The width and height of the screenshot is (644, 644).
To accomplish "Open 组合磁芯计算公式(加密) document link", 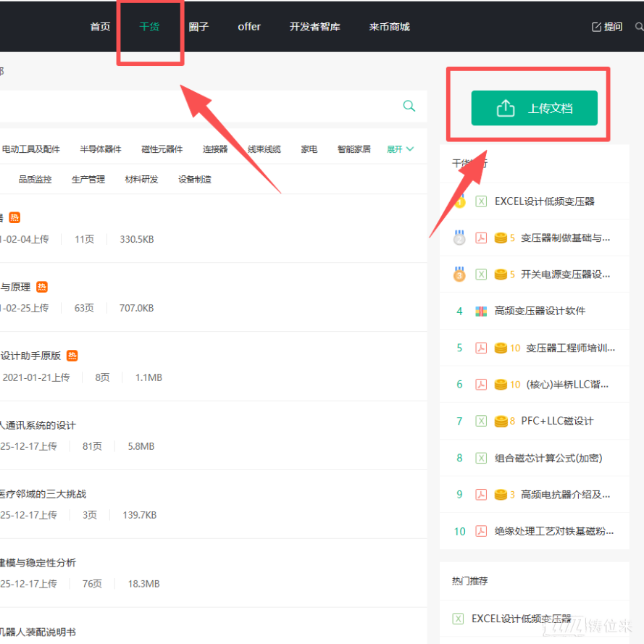I will 548,458.
